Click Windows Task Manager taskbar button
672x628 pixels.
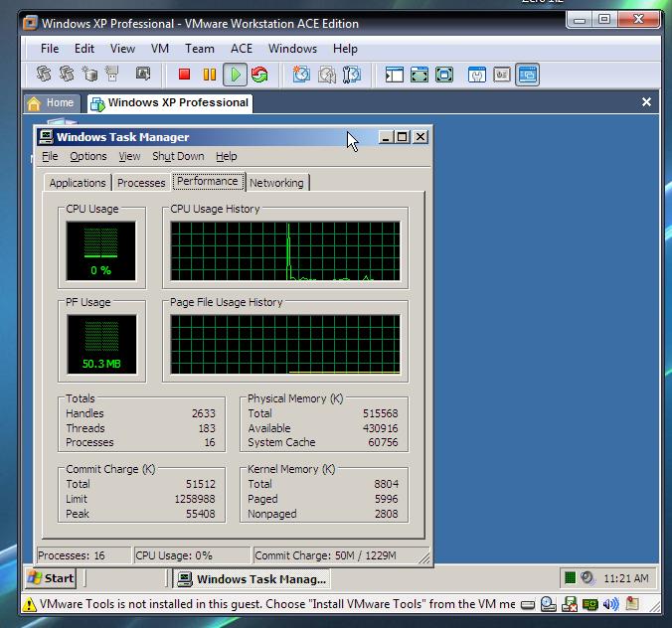click(252, 579)
